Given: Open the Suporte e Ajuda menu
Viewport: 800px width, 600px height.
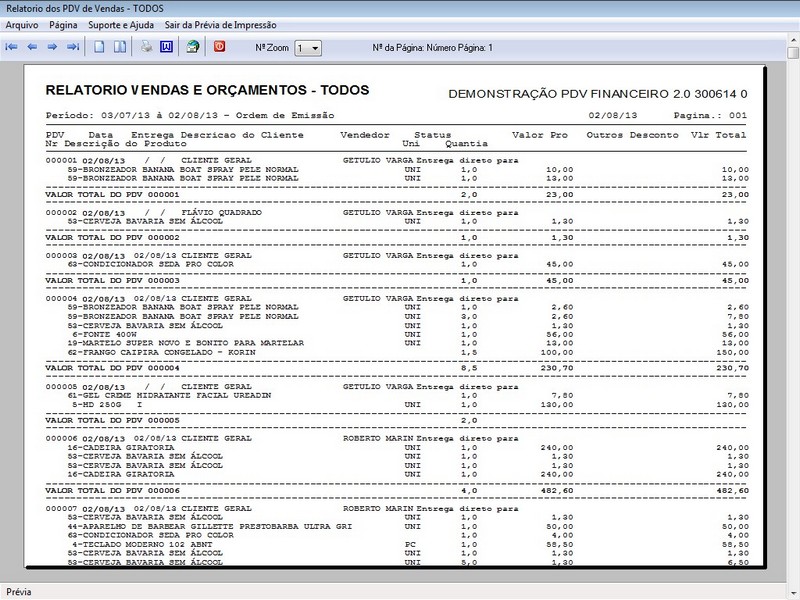Looking at the screenshot, I should [119, 24].
